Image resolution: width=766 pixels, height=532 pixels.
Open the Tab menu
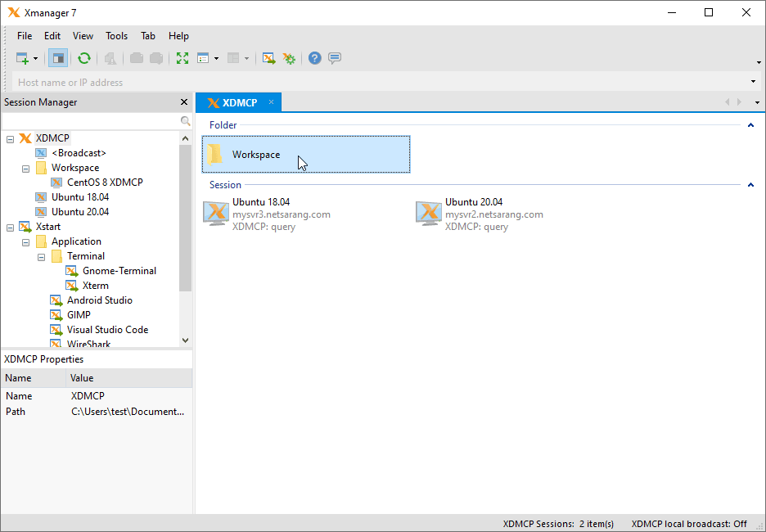(x=148, y=36)
